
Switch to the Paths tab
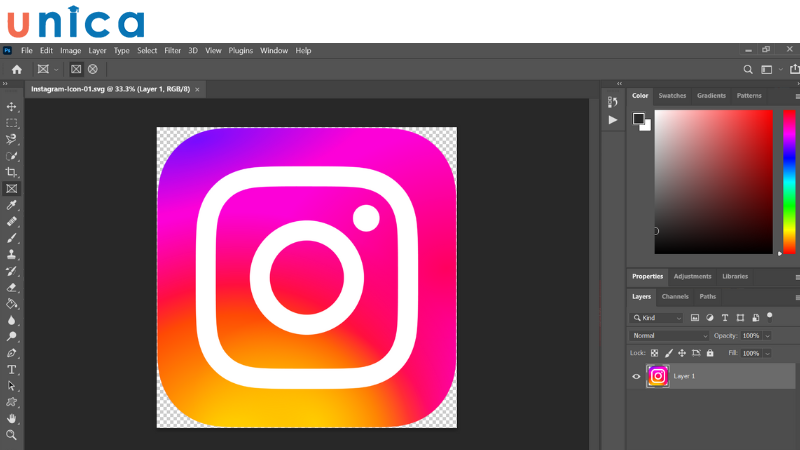point(708,296)
